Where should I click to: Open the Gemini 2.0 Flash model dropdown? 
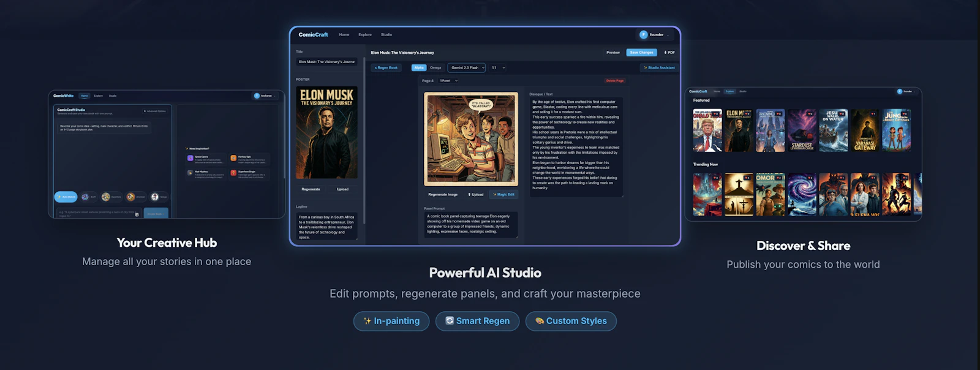(x=467, y=67)
